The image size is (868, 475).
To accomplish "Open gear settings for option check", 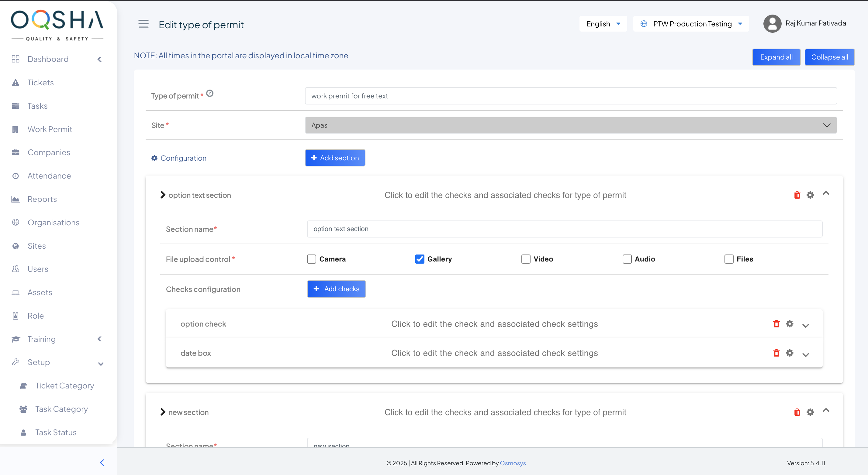I will click(790, 324).
